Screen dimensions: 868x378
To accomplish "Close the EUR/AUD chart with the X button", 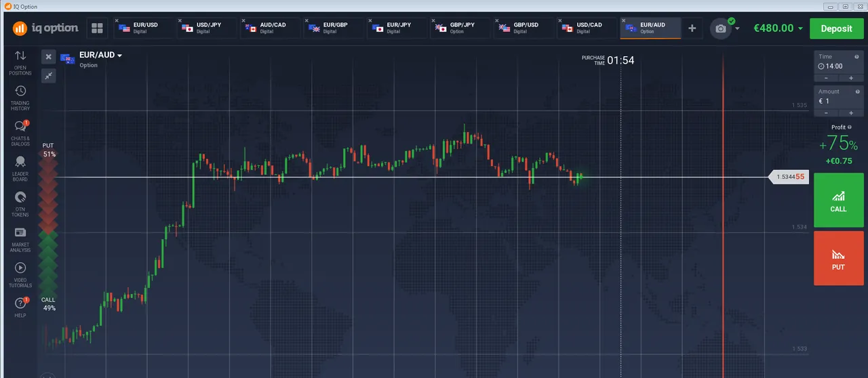I will tap(48, 57).
